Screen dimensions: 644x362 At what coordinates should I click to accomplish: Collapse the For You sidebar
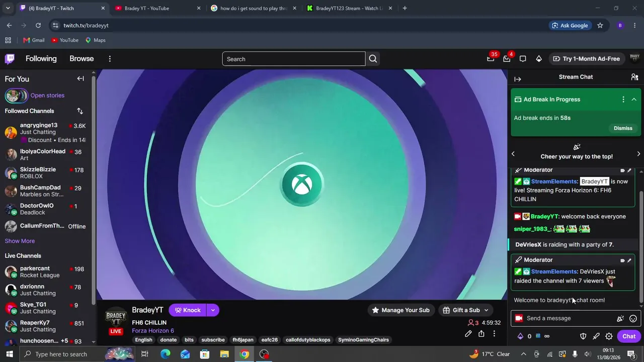[x=80, y=78]
